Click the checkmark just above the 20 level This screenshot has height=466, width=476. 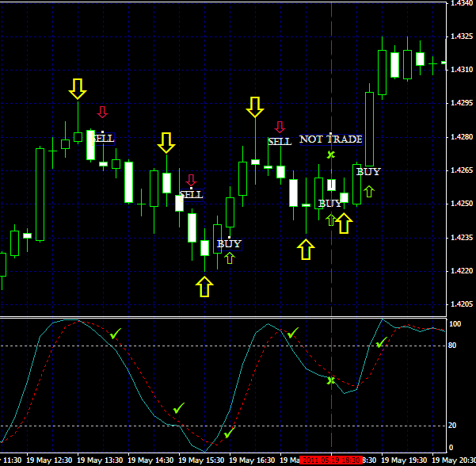(x=179, y=408)
